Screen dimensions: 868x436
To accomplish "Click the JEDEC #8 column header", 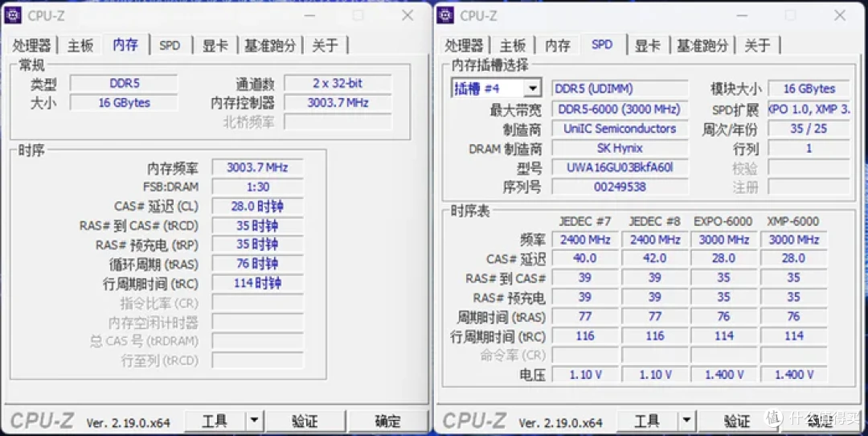I will [654, 221].
